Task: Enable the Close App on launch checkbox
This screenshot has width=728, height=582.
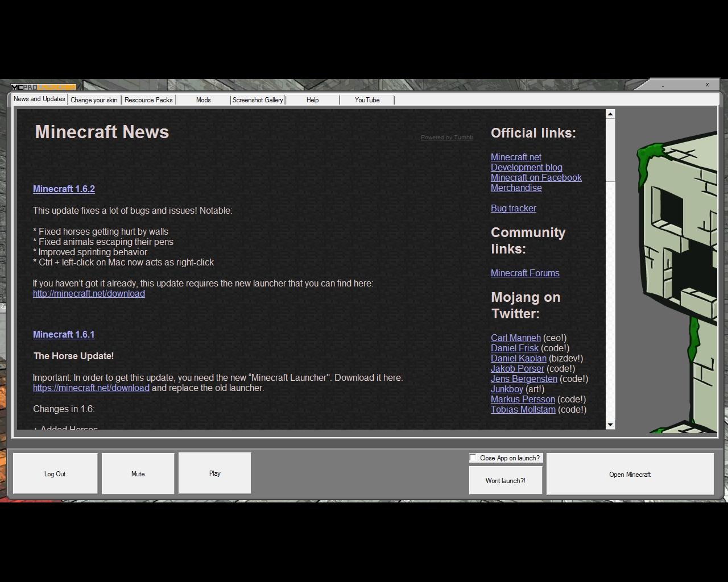Action: pyautogui.click(x=473, y=456)
